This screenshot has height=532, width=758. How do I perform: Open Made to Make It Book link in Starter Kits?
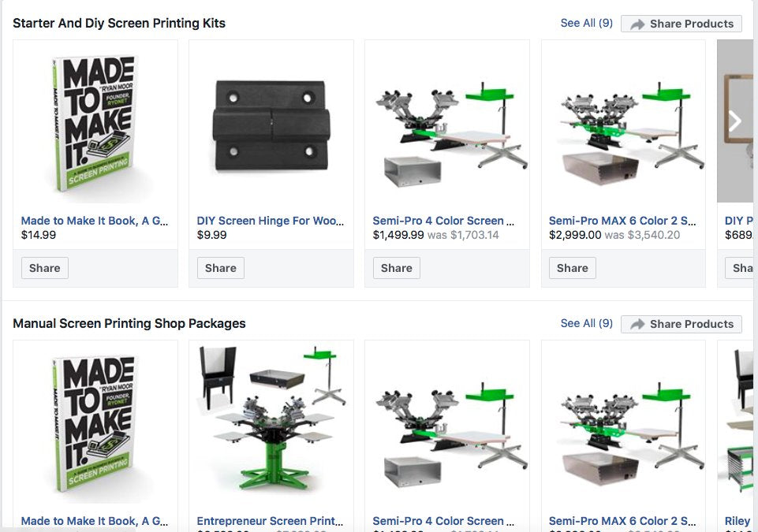95,221
